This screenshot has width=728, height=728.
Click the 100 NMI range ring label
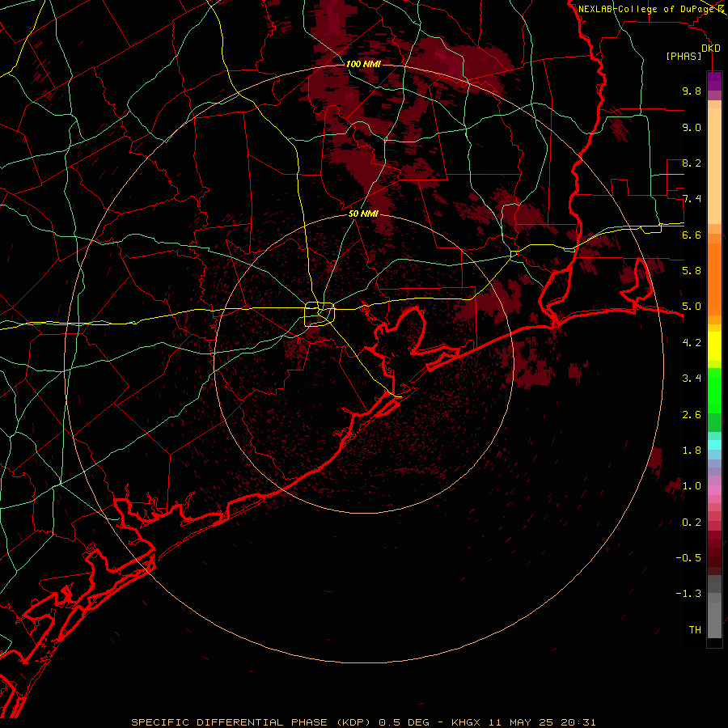tap(363, 64)
